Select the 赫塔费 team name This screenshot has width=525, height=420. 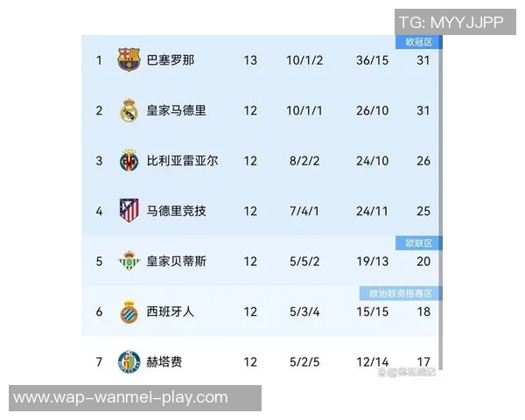(x=164, y=361)
